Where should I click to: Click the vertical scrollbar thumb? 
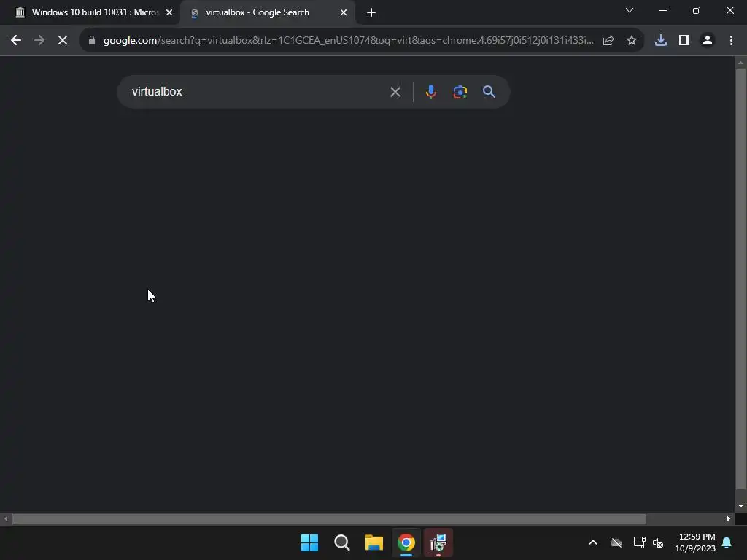740,279
